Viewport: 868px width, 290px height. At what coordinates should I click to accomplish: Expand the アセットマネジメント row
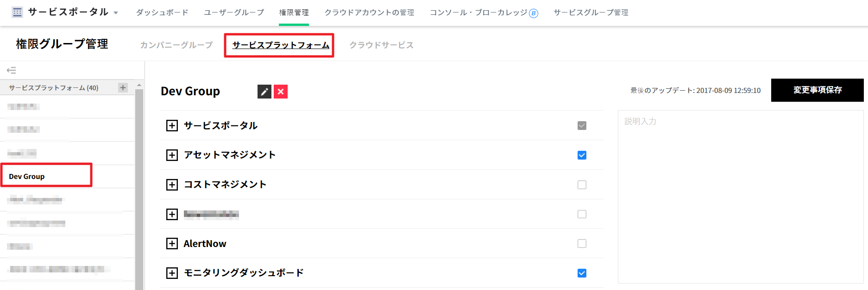click(x=172, y=155)
